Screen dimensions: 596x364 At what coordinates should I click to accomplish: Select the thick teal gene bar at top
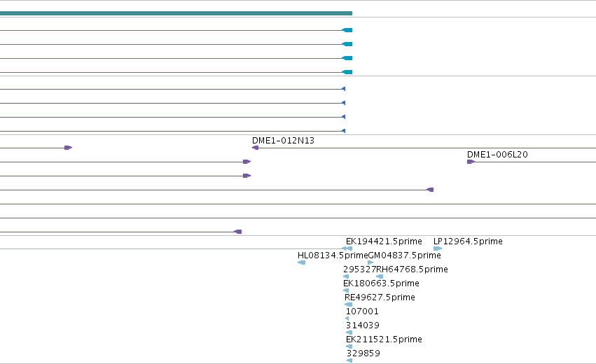pyautogui.click(x=176, y=13)
